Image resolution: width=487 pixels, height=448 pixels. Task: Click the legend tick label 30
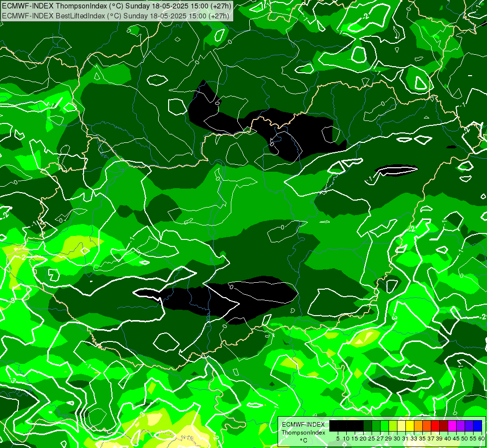[397, 439]
